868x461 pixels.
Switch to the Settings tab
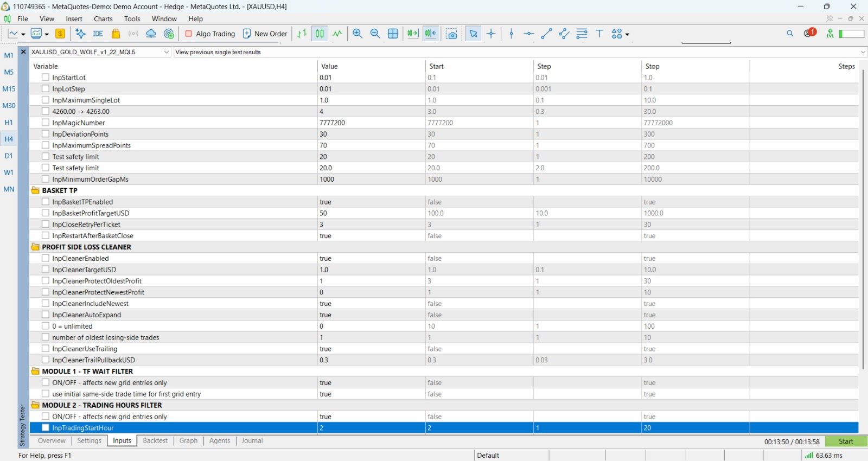coord(89,441)
